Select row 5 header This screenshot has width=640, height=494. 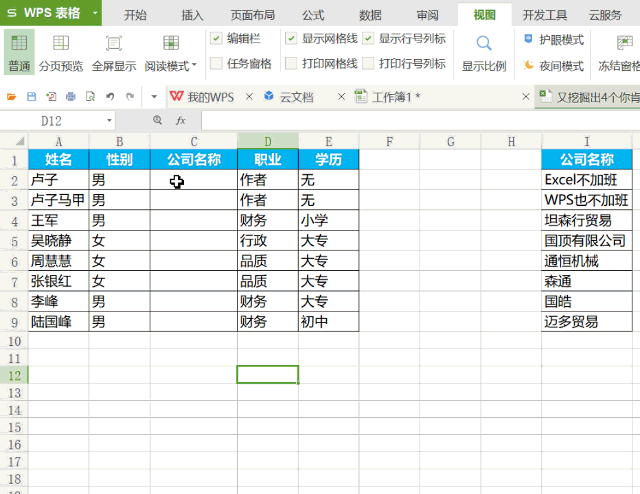coord(14,241)
